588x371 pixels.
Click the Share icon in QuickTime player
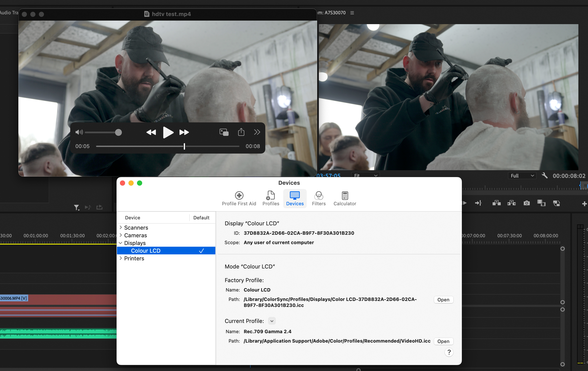point(241,132)
